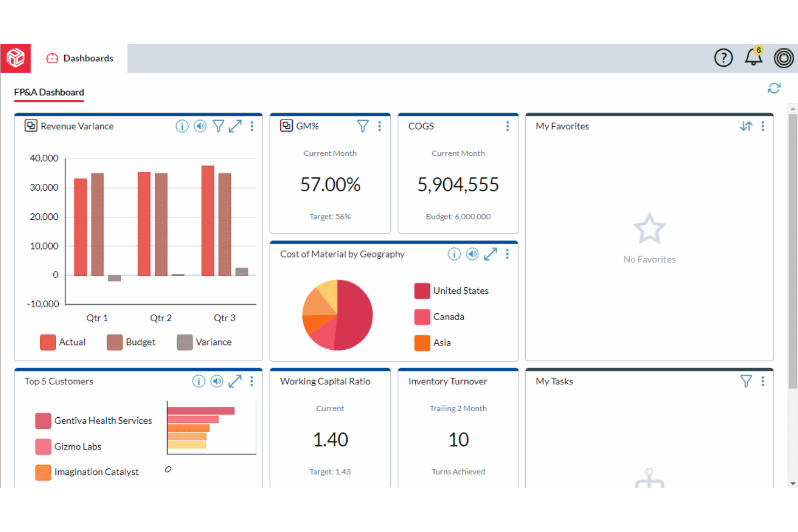Image resolution: width=798 pixels, height=532 pixels.
Task: Open the Top 5 Customers options menu
Action: pos(252,382)
